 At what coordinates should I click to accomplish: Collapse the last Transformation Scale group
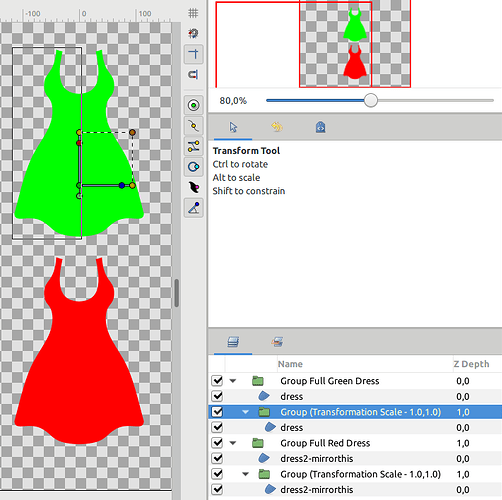click(x=246, y=474)
